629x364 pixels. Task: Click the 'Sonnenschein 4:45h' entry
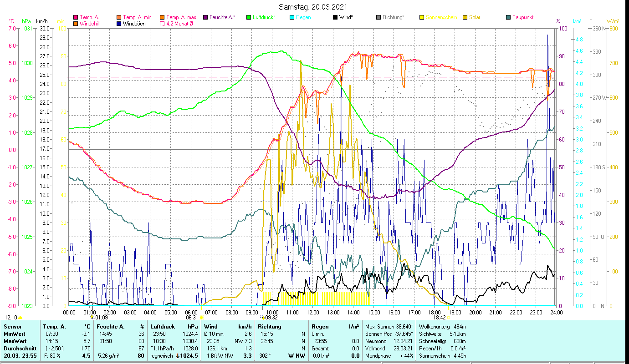[x=442, y=356]
